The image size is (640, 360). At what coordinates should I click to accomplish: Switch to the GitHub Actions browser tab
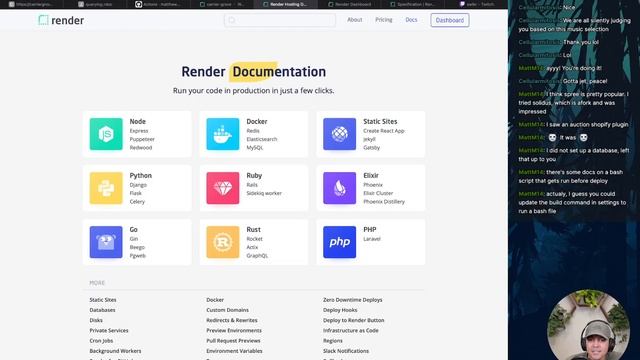(x=158, y=4)
